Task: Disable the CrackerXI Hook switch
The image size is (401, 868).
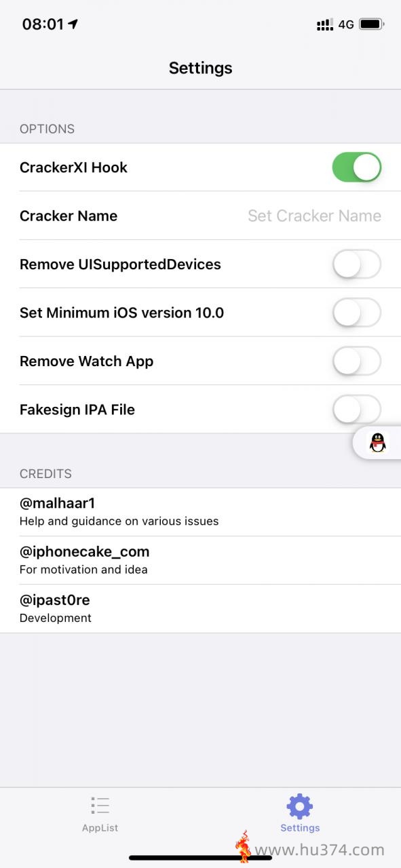Action: coord(357,167)
